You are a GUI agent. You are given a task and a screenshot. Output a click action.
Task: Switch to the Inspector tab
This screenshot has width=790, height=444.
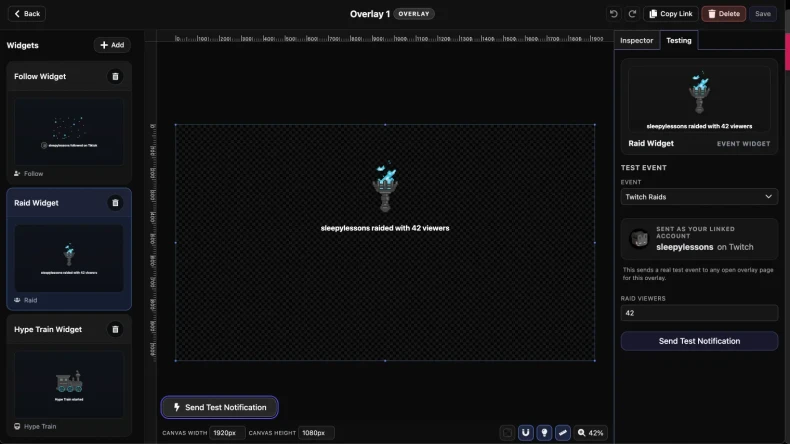click(x=636, y=40)
